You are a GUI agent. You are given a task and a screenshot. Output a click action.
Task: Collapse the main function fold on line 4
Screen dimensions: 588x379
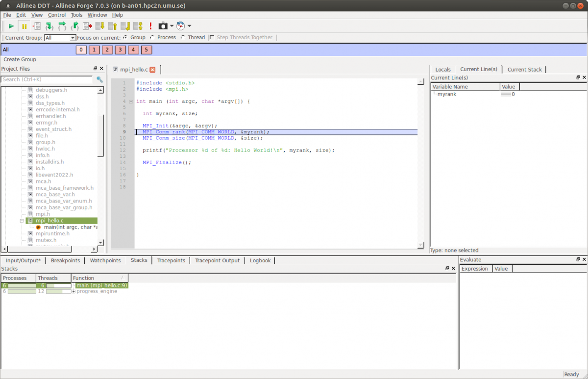pos(131,101)
